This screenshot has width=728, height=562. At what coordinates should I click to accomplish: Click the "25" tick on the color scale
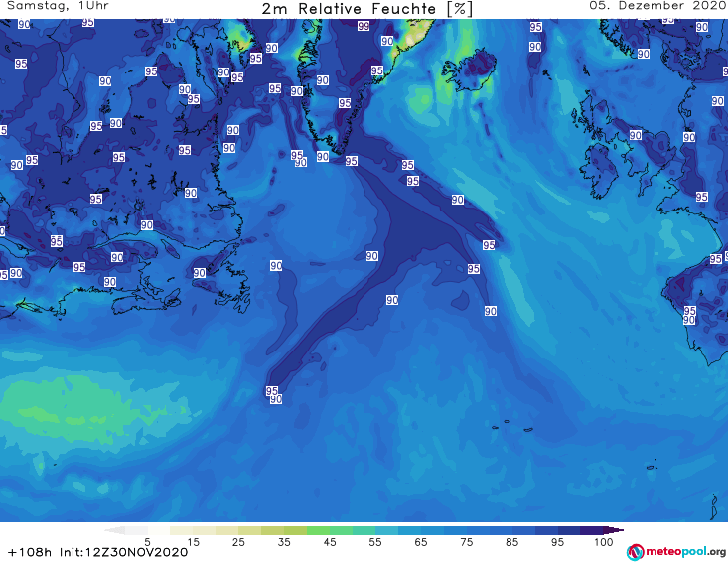238,542
